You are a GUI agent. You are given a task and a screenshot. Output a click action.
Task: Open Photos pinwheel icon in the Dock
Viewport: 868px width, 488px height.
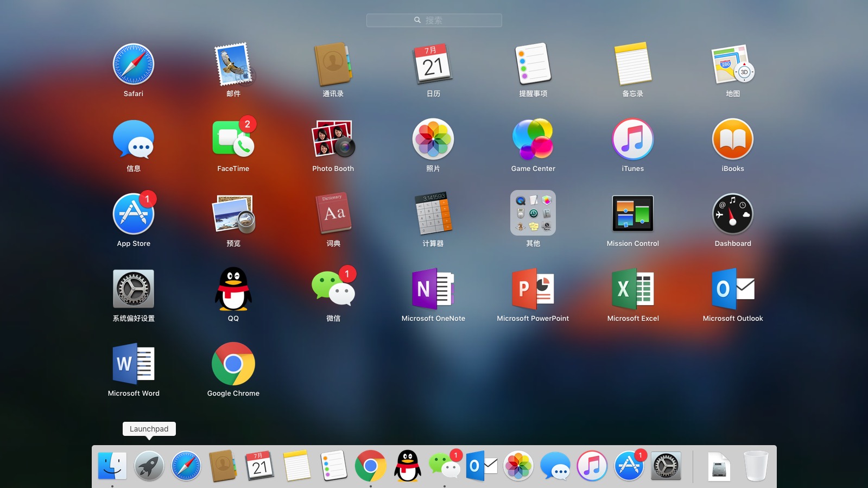click(518, 466)
